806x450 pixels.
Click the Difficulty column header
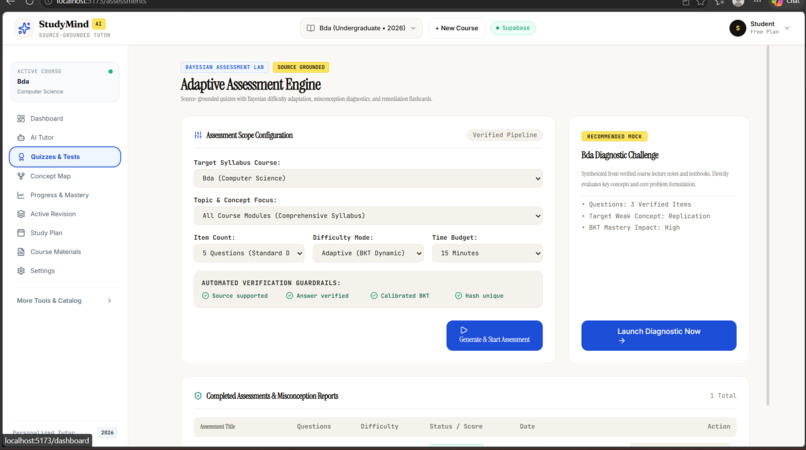pos(379,427)
